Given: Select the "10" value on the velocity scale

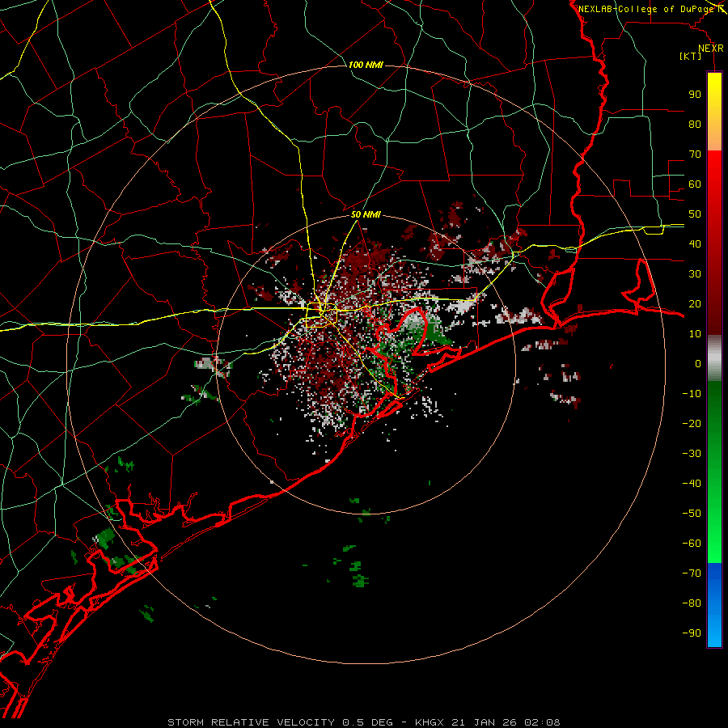Looking at the screenshot, I should (695, 334).
